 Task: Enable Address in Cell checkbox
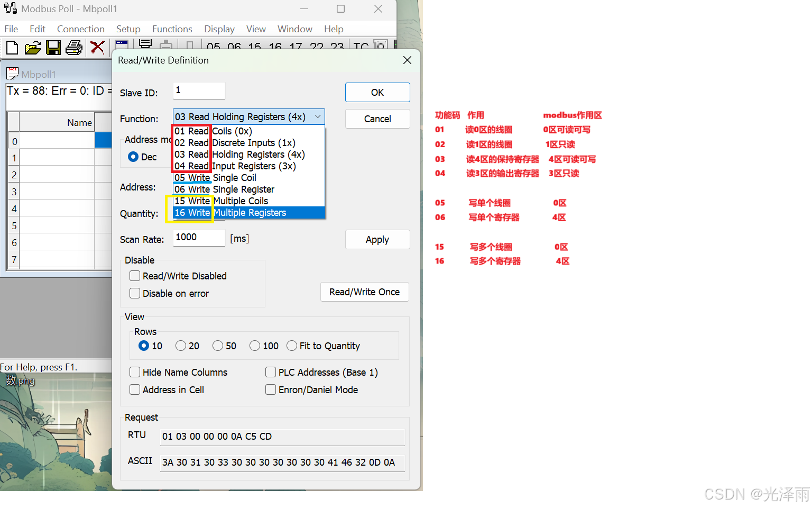tap(135, 389)
